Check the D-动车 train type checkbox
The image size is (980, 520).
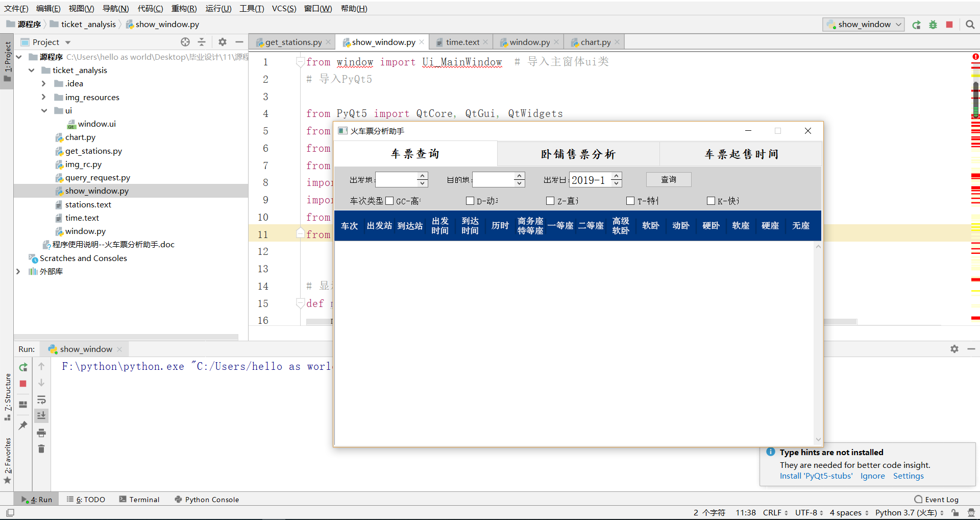pos(470,201)
